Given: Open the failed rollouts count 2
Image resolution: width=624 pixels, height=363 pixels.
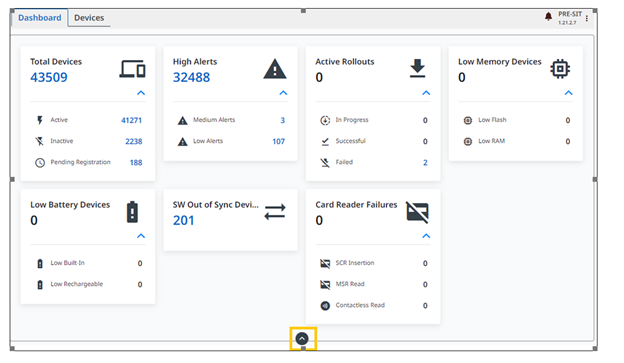Looking at the screenshot, I should point(425,162).
